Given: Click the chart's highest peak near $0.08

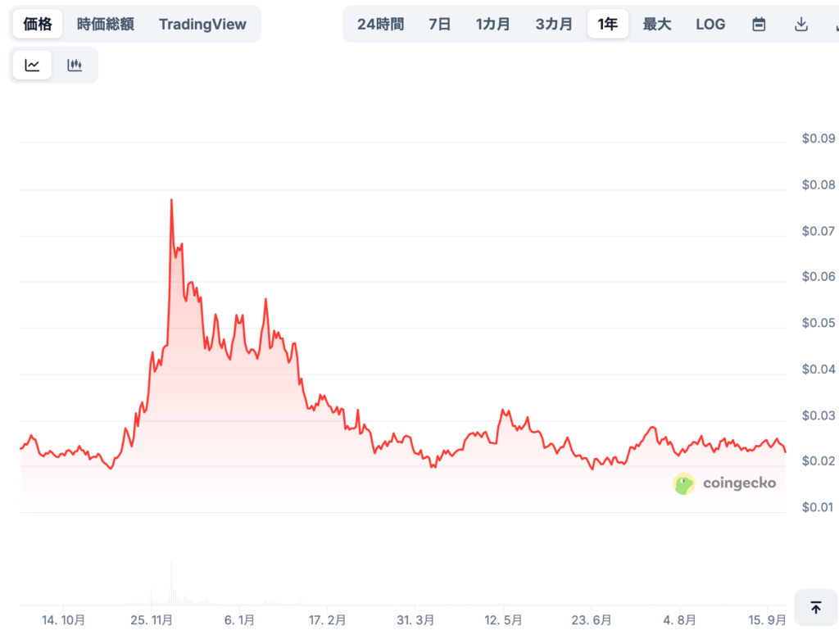Looking at the screenshot, I should [x=171, y=200].
